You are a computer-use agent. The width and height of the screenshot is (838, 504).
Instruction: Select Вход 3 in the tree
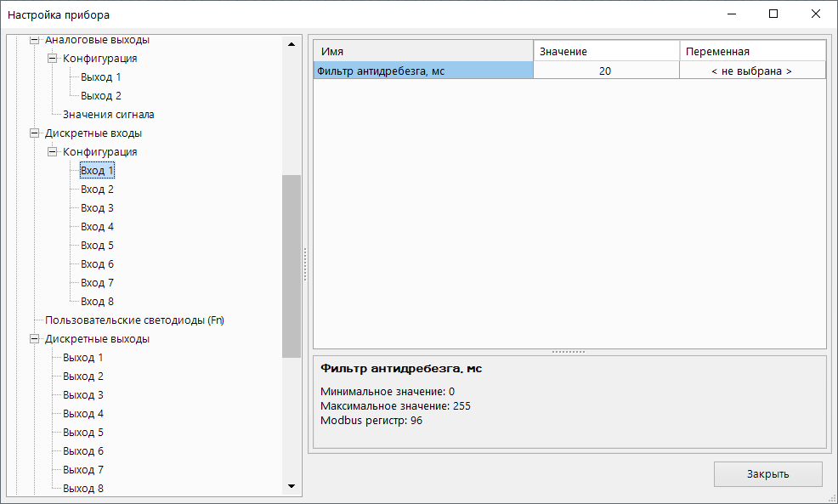97,208
